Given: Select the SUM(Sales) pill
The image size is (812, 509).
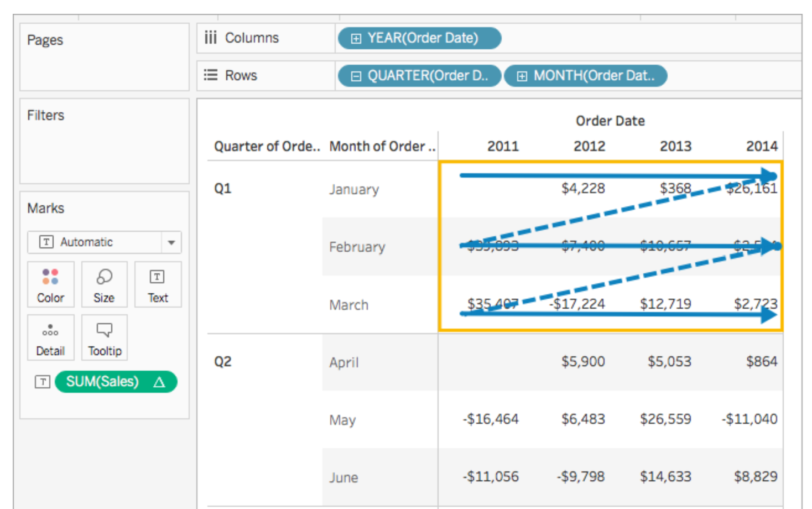Looking at the screenshot, I should click(116, 382).
